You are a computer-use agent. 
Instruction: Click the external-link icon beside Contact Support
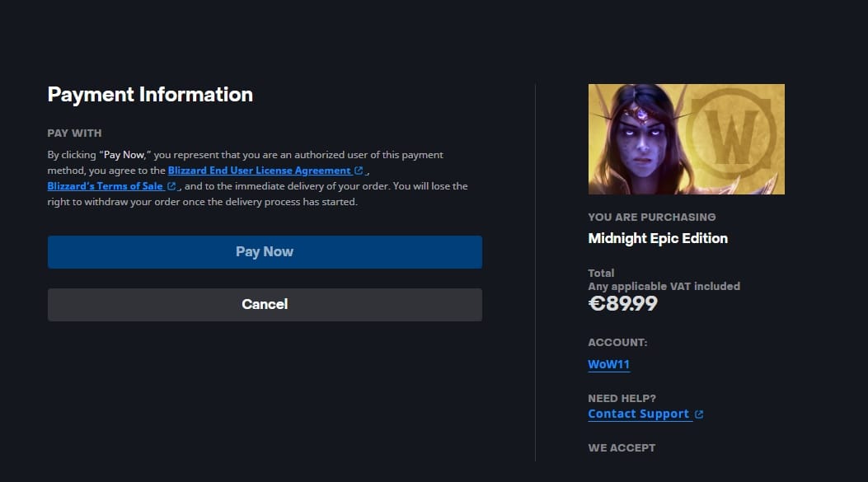click(698, 413)
